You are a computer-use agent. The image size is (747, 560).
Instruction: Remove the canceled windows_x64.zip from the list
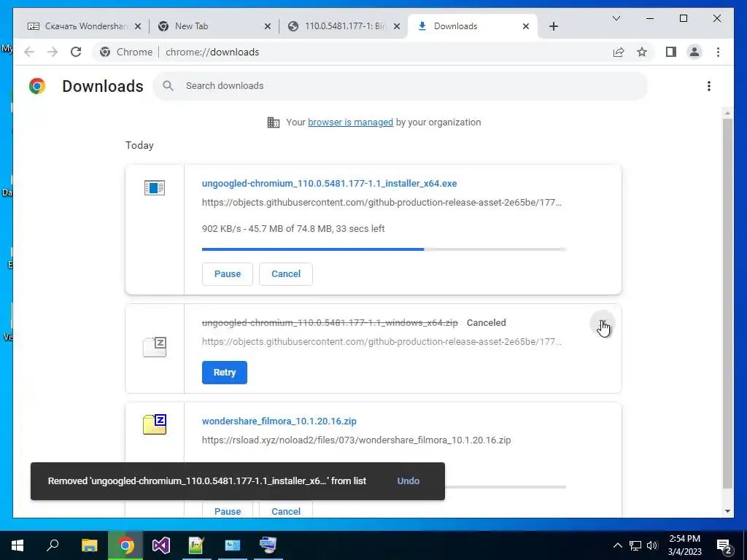click(x=602, y=323)
